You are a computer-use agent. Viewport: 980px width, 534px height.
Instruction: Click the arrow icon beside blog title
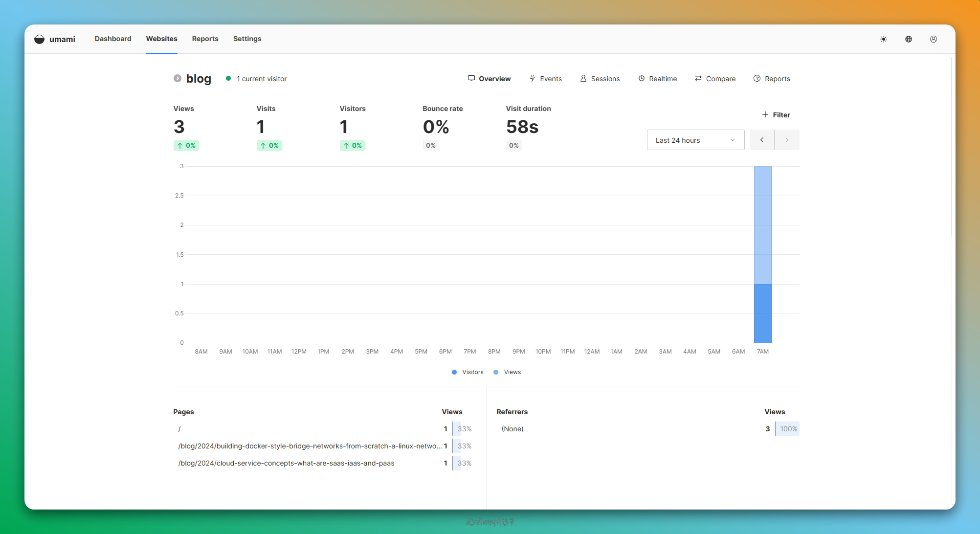[178, 78]
